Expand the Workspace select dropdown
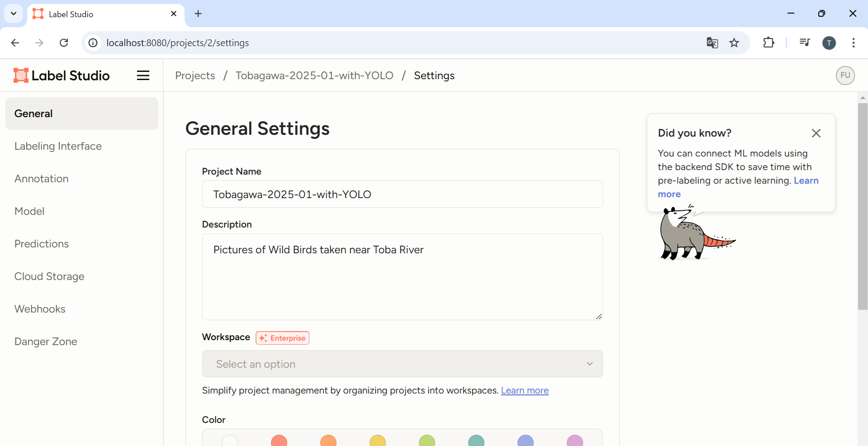 pyautogui.click(x=402, y=364)
